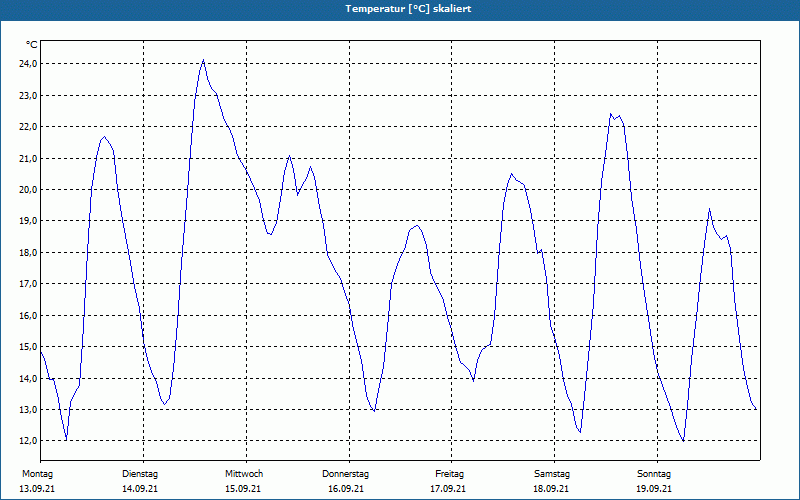Click the Monday 12°C minimum on the curve

point(66,440)
